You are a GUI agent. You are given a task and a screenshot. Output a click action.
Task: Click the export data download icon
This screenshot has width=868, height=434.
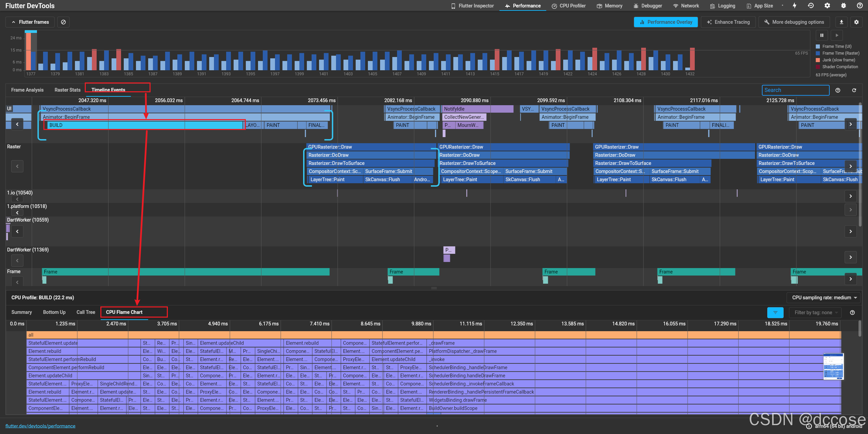click(x=841, y=22)
